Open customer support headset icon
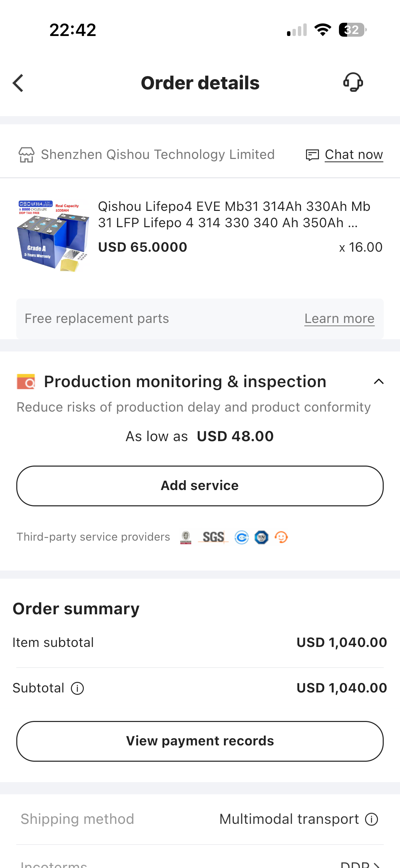Screen dimensions: 400x868 point(353,83)
